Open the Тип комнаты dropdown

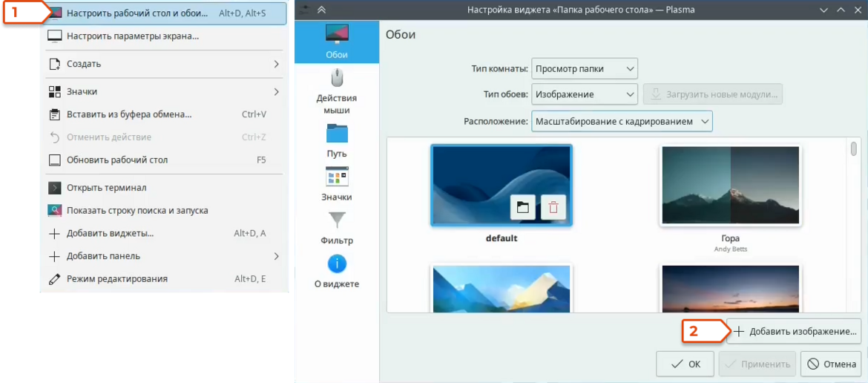(x=585, y=68)
